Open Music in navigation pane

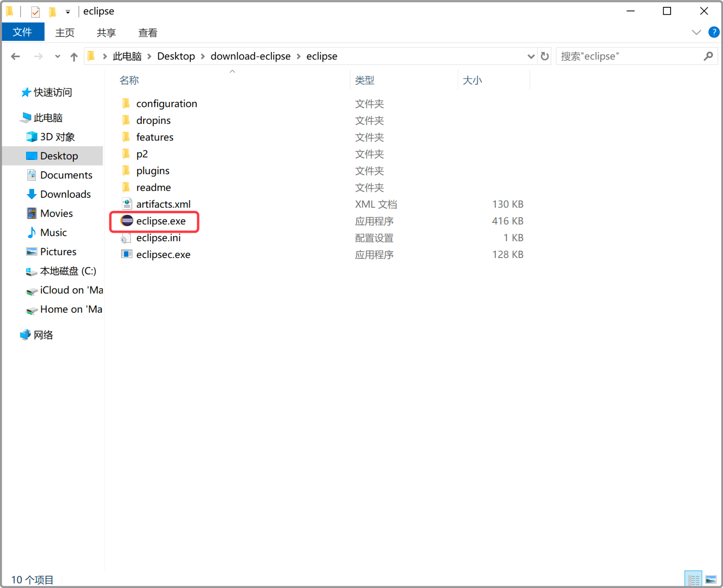pyautogui.click(x=46, y=233)
